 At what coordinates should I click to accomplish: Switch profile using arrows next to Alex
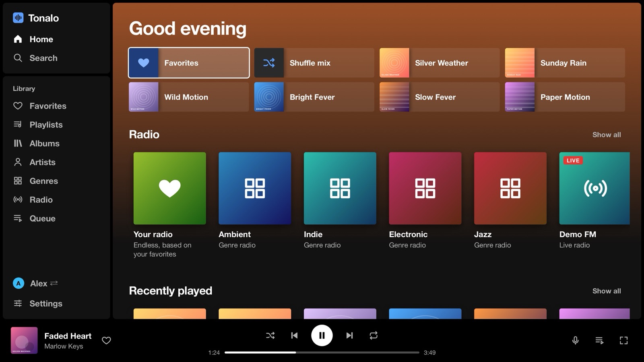tap(54, 283)
